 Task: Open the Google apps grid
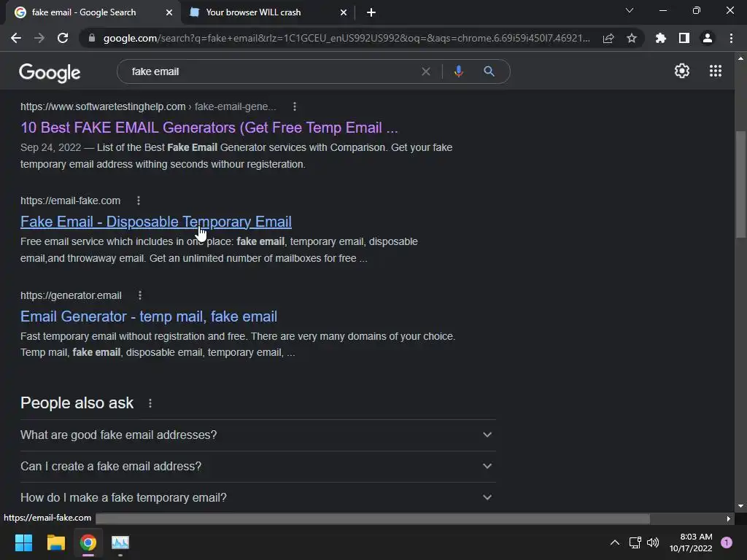tap(715, 71)
